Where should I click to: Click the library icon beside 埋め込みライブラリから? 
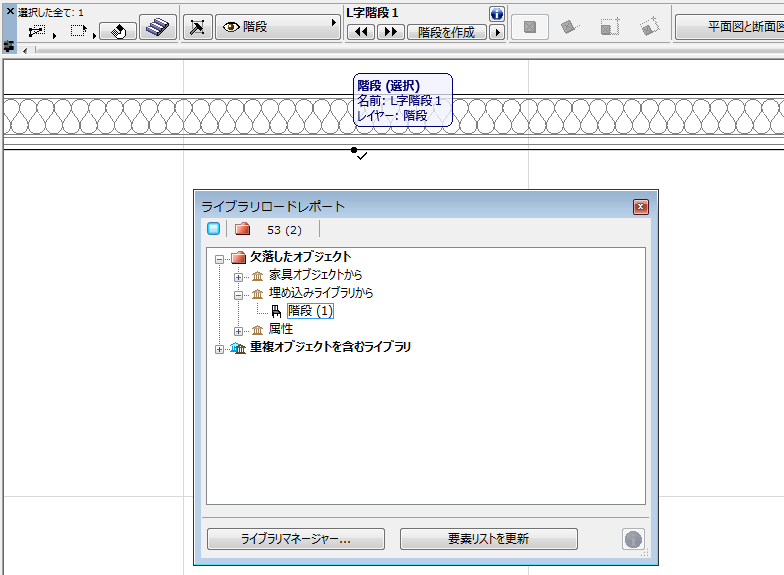(258, 294)
